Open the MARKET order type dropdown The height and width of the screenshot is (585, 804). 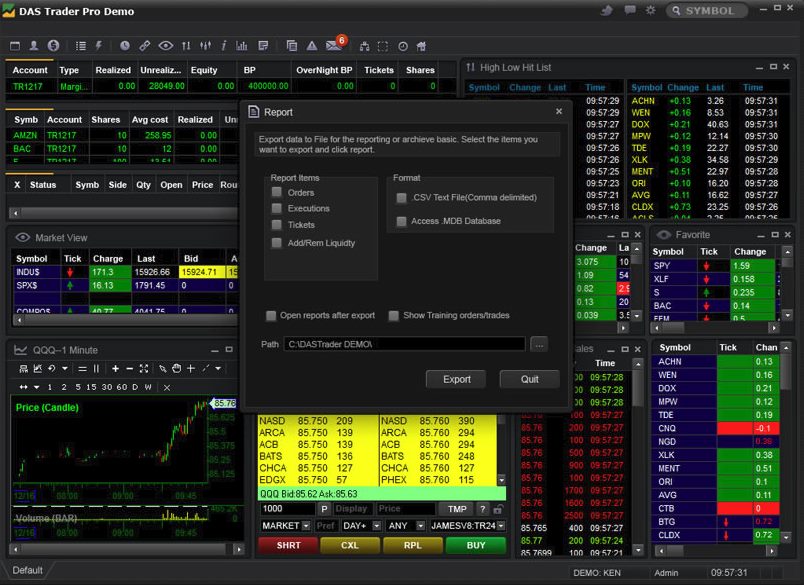(286, 526)
